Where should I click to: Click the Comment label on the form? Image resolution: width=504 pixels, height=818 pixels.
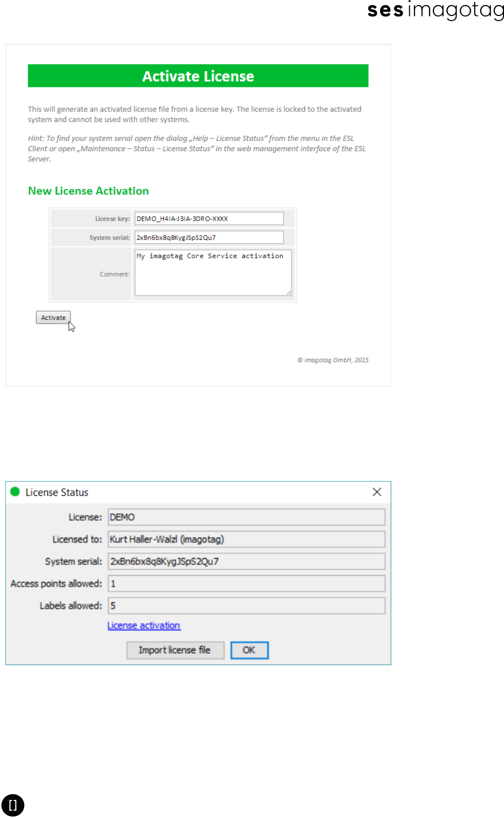[x=115, y=274]
